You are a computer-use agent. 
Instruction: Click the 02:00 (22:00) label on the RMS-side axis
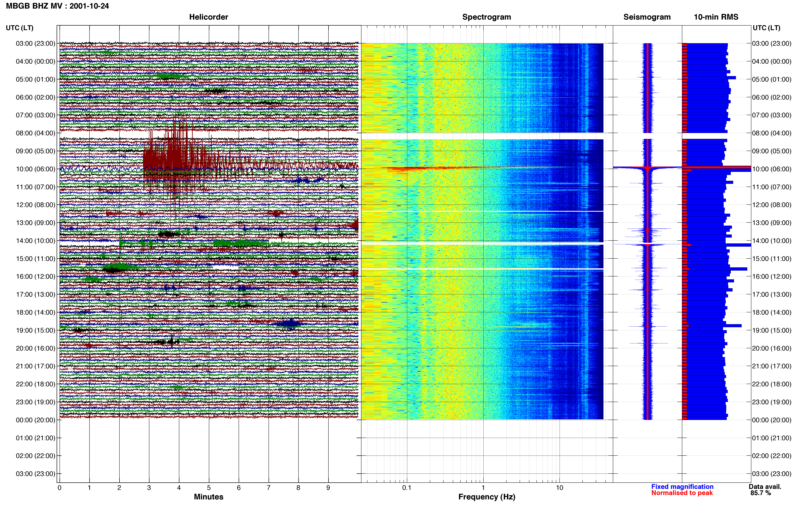click(772, 456)
